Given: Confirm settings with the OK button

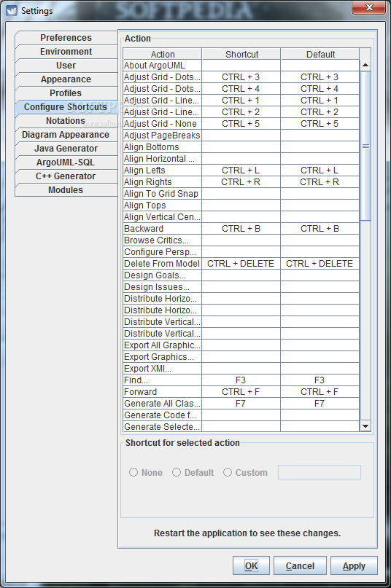Looking at the screenshot, I should point(251,565).
